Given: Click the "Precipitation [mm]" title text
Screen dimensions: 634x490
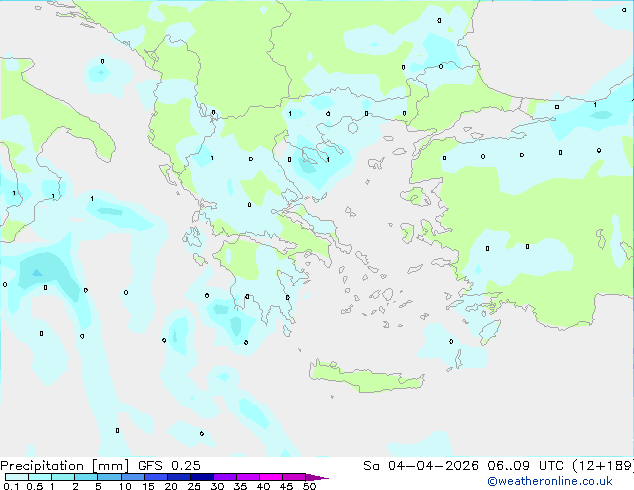Looking at the screenshot, I should tap(65, 466).
